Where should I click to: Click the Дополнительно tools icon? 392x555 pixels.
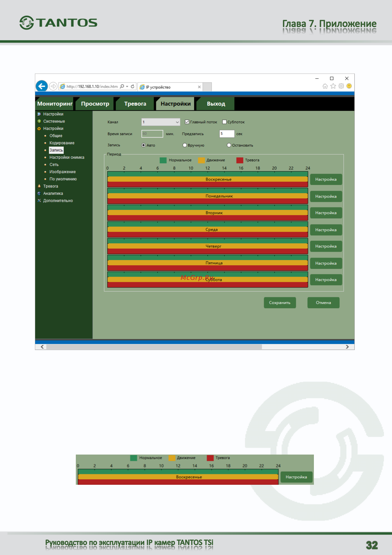pyautogui.click(x=39, y=201)
